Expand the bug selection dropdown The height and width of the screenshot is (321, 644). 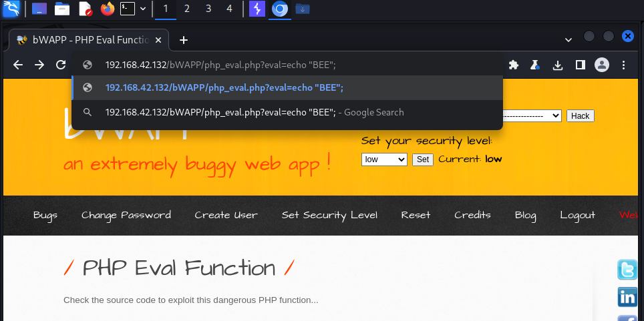tap(531, 115)
